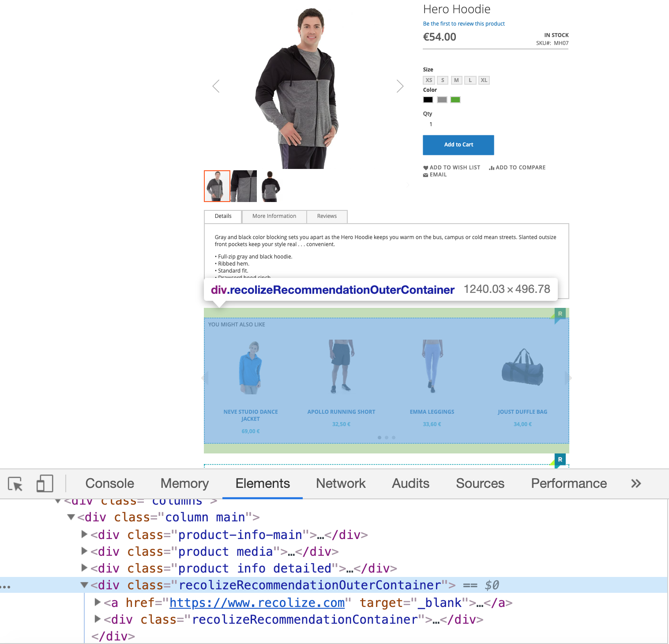Go to previous product image arrow
The width and height of the screenshot is (669, 644).
point(216,86)
